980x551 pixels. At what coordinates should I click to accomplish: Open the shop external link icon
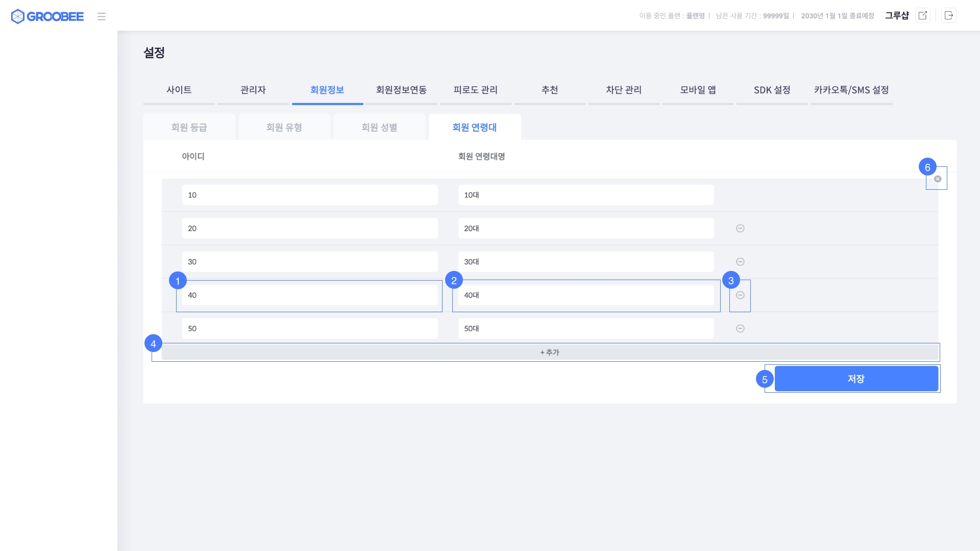923,15
